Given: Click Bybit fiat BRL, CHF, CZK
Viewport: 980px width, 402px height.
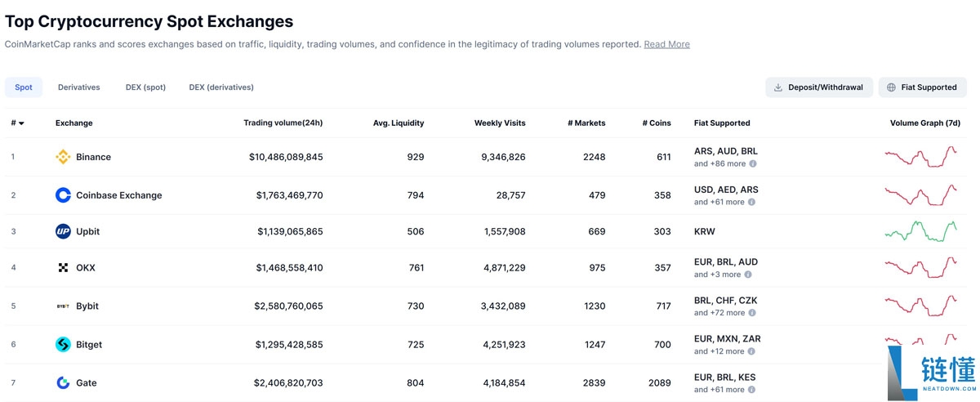Looking at the screenshot, I should coord(726,301).
